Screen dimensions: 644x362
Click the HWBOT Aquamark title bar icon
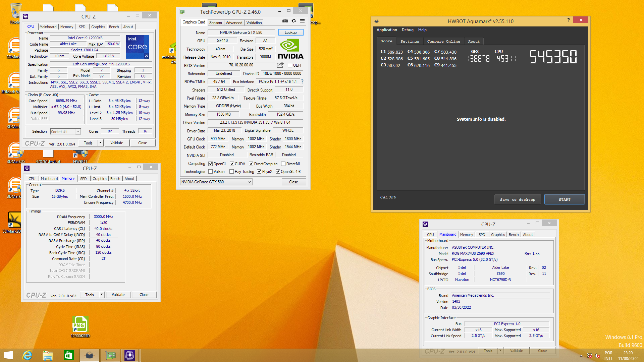[x=377, y=21]
